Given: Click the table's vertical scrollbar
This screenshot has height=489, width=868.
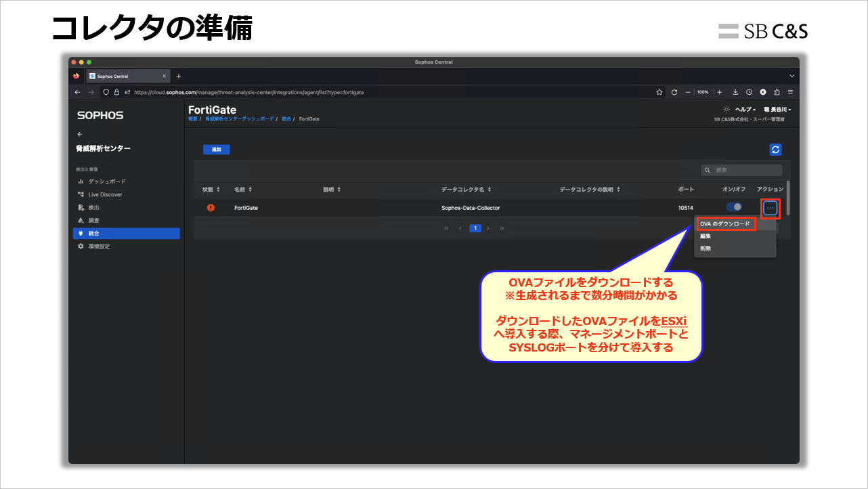Looking at the screenshot, I should click(x=788, y=198).
